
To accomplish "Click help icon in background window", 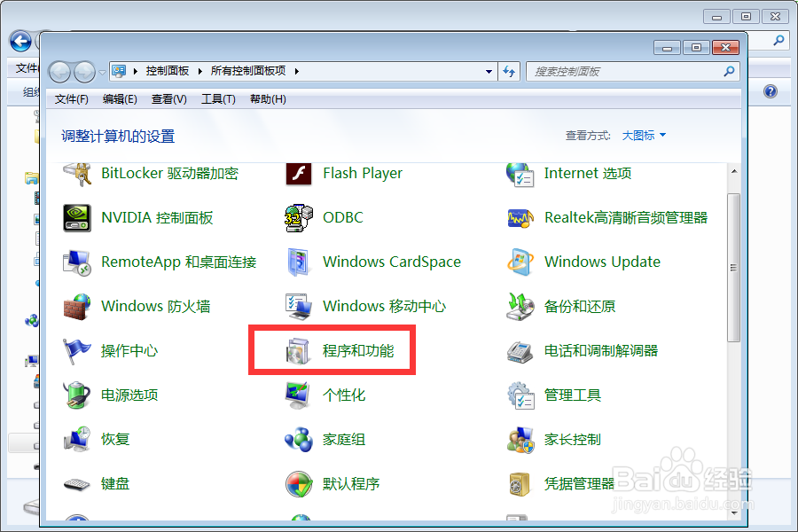I will [771, 91].
